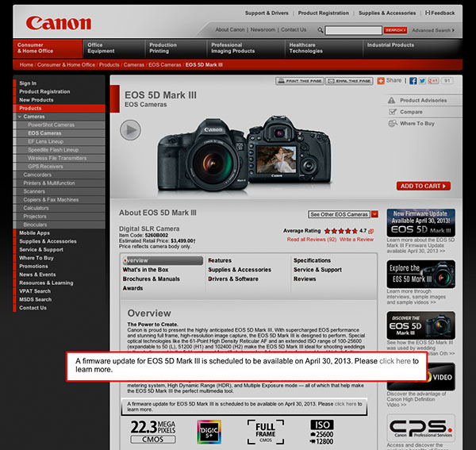Viewport: 476px width, 450px height.
Task: Select What's in the Box tab
Action: pyautogui.click(x=145, y=270)
